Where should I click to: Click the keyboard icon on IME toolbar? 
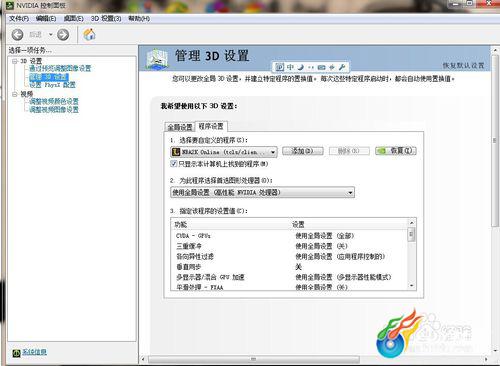pos(321,67)
